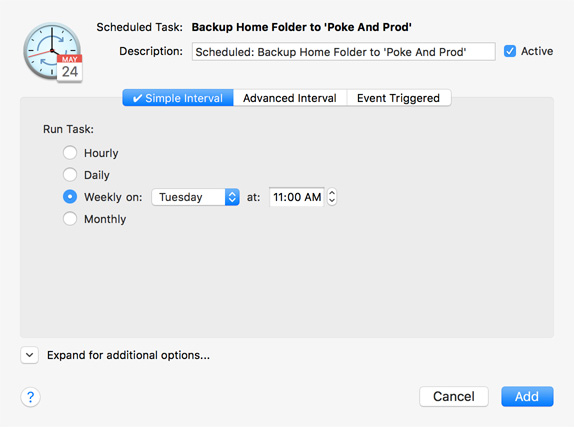574x427 pixels.
Task: Click the scheduled task title text
Action: click(302, 27)
